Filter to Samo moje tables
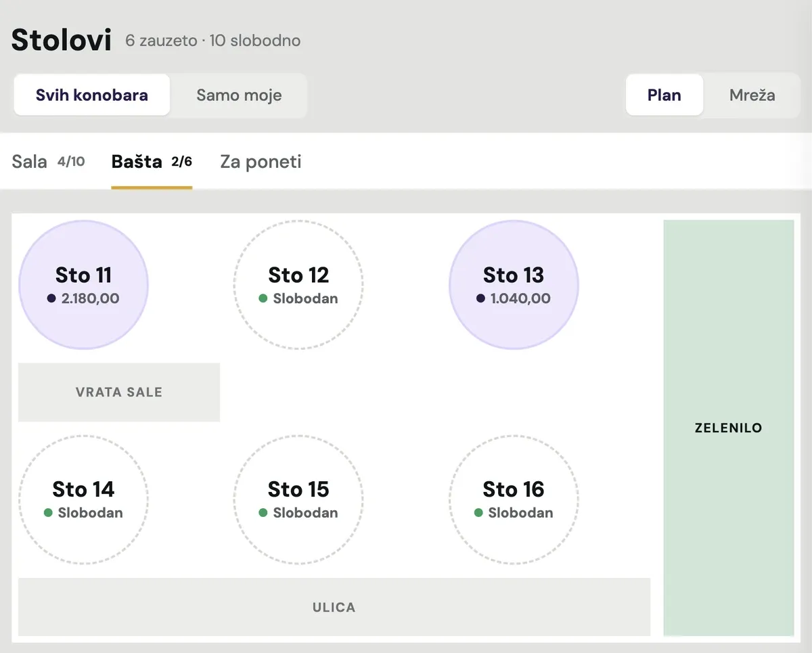The width and height of the screenshot is (812, 653). coord(239,95)
